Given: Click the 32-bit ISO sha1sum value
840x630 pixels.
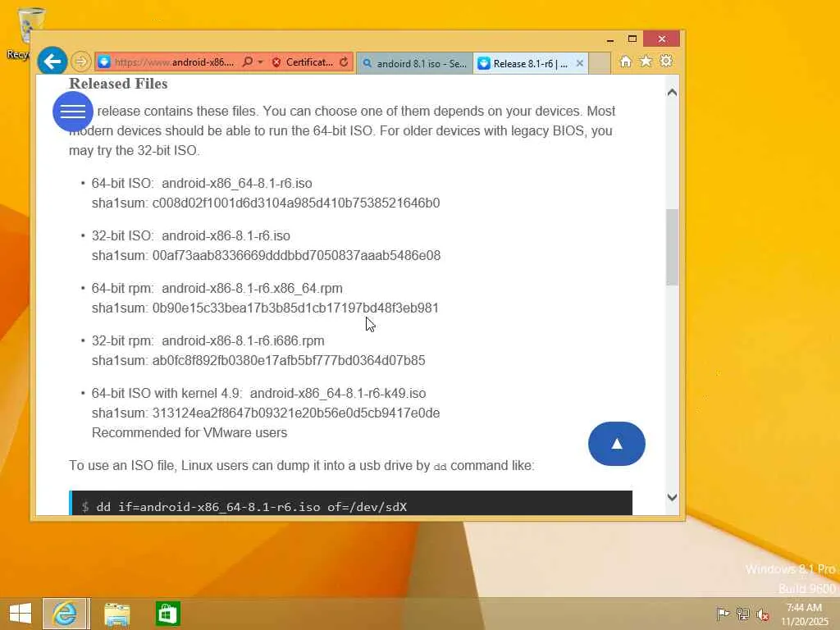Looking at the screenshot, I should (296, 256).
